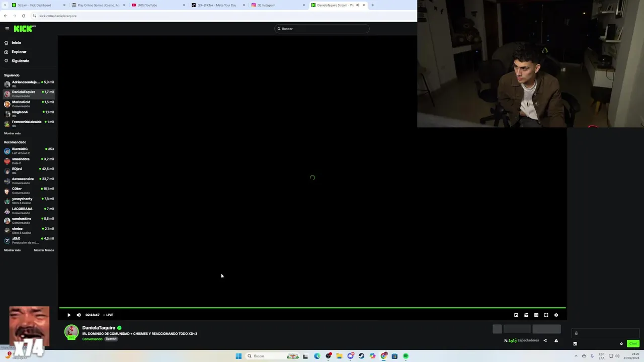Image resolution: width=644 pixels, height=362 pixels.
Task: Enter fullscreen video mode
Action: [x=546, y=315]
